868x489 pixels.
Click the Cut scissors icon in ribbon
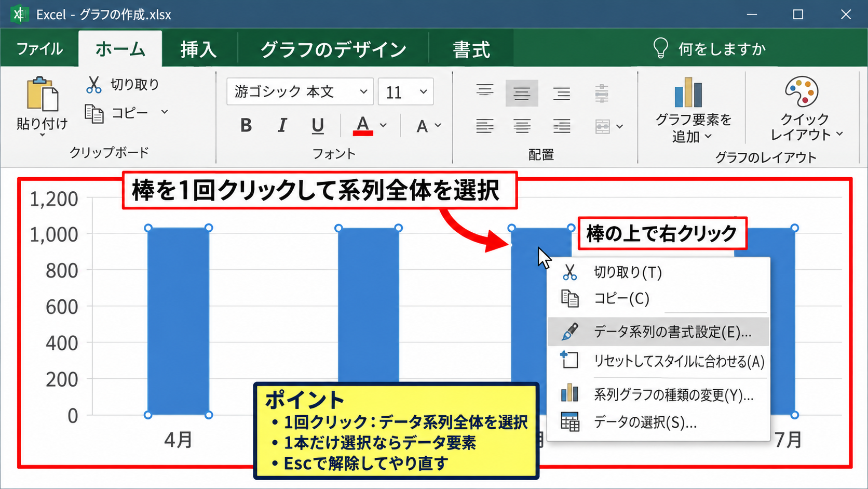(x=94, y=84)
